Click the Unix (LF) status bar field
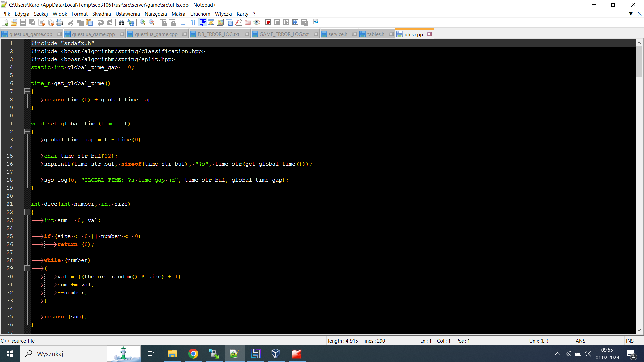644x362 pixels. tap(539, 341)
